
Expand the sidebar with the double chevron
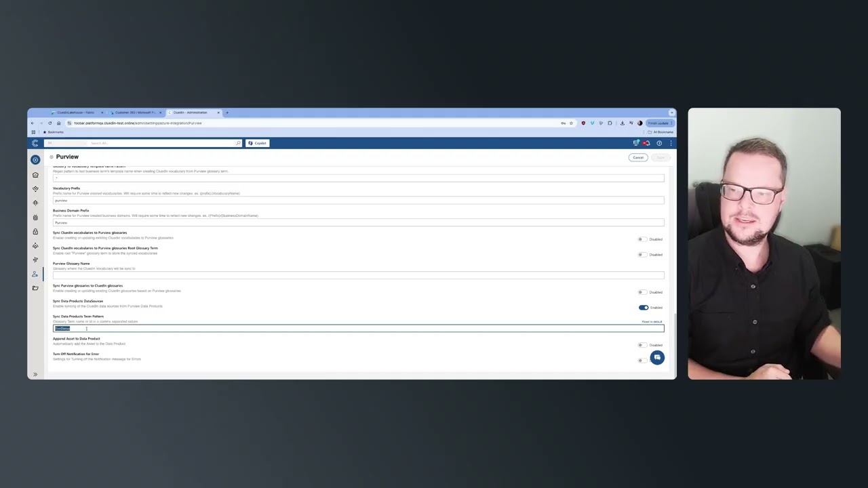coord(35,374)
